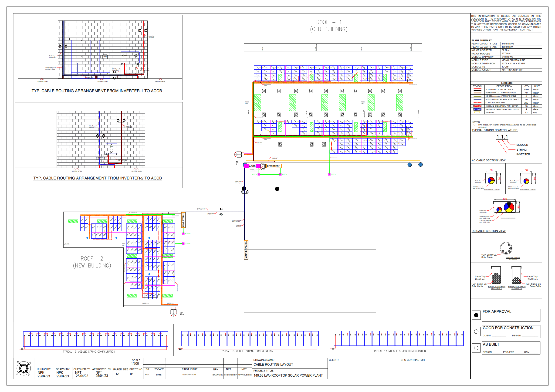Click the red 50x50 cable tray legend swatch

pos(477,106)
